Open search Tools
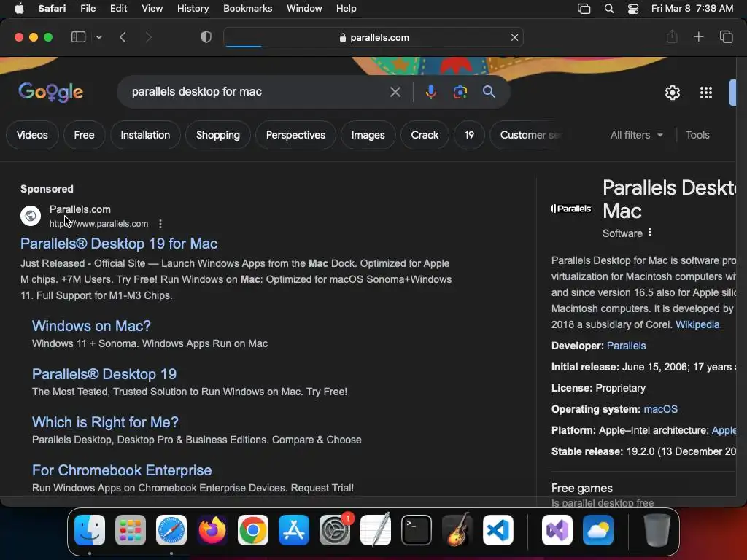The image size is (747, 560). pyautogui.click(x=697, y=135)
